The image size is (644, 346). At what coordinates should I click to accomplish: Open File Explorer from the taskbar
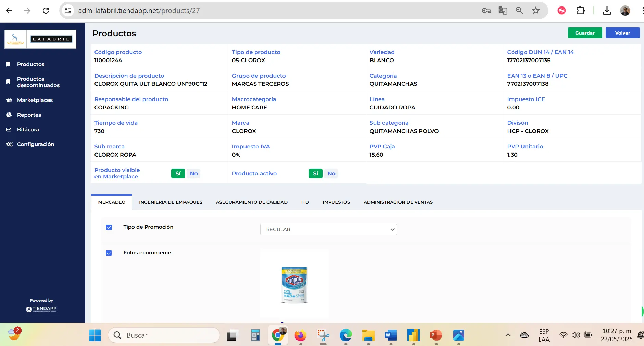point(368,335)
